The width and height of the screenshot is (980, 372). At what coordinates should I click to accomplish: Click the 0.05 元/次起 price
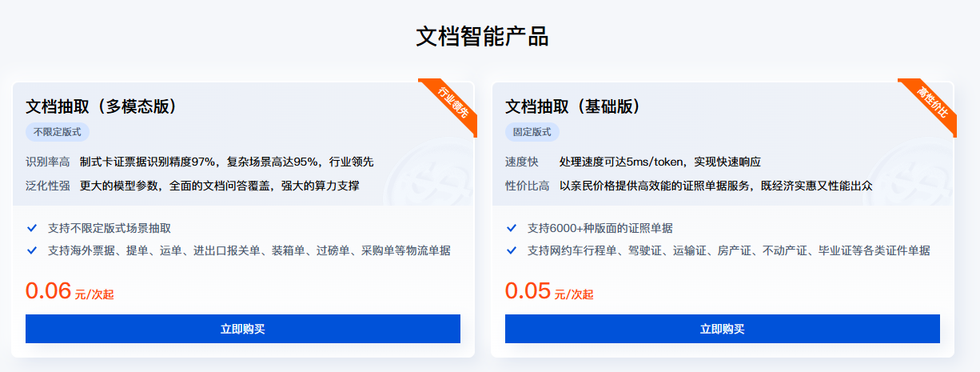[549, 291]
